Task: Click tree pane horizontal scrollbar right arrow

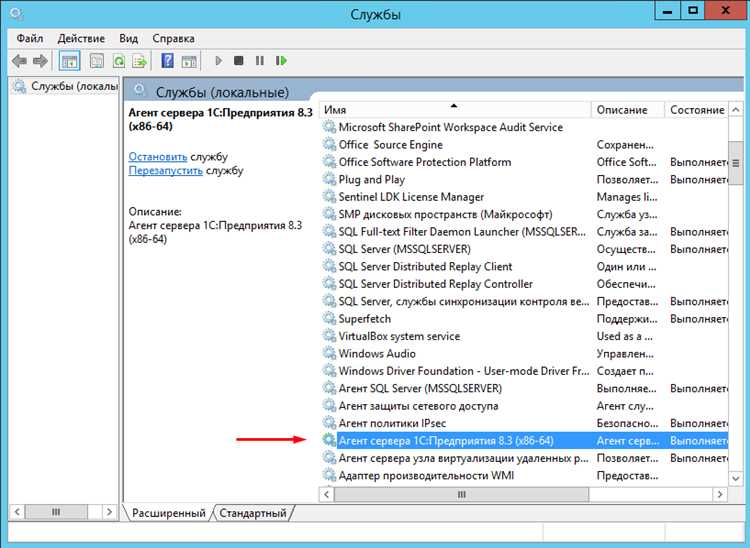Action: tap(110, 512)
